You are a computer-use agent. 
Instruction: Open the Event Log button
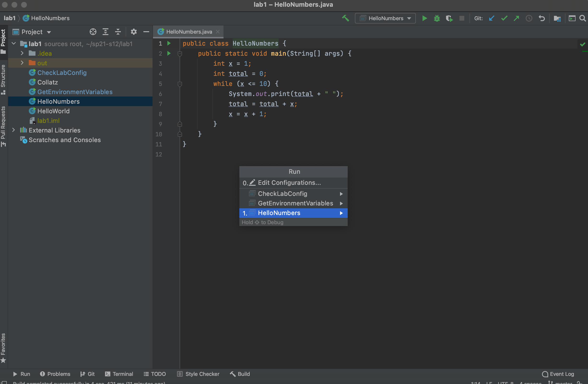click(x=558, y=374)
